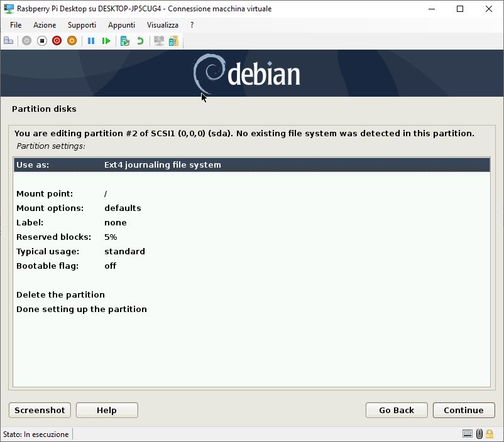This screenshot has width=504, height=442.
Task: Click the Go Back button
Action: click(x=397, y=410)
